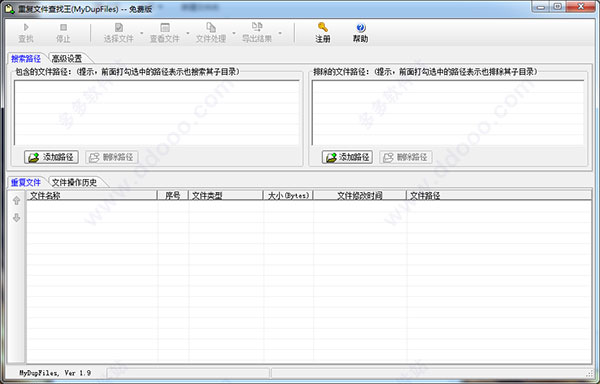Open the 选择文件 toolbar tool
The image size is (600, 384).
pos(119,33)
